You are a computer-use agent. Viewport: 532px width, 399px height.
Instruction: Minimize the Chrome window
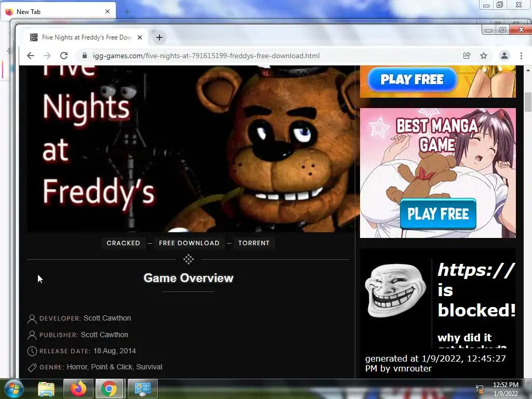point(488,30)
